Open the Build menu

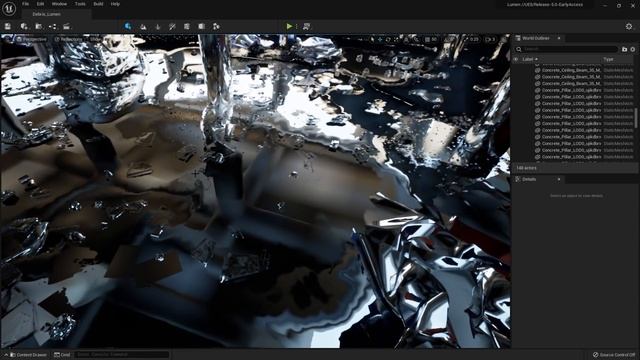pyautogui.click(x=98, y=4)
